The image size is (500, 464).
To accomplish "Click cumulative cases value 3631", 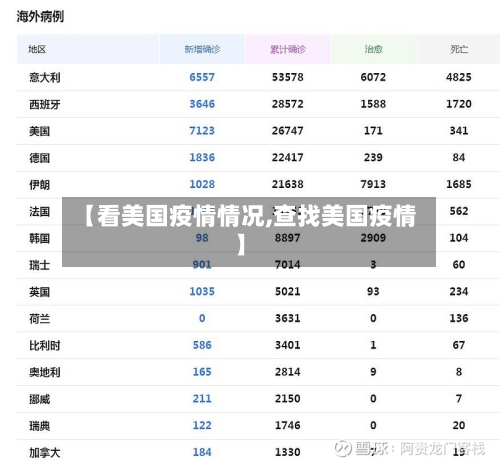I will 288,318.
